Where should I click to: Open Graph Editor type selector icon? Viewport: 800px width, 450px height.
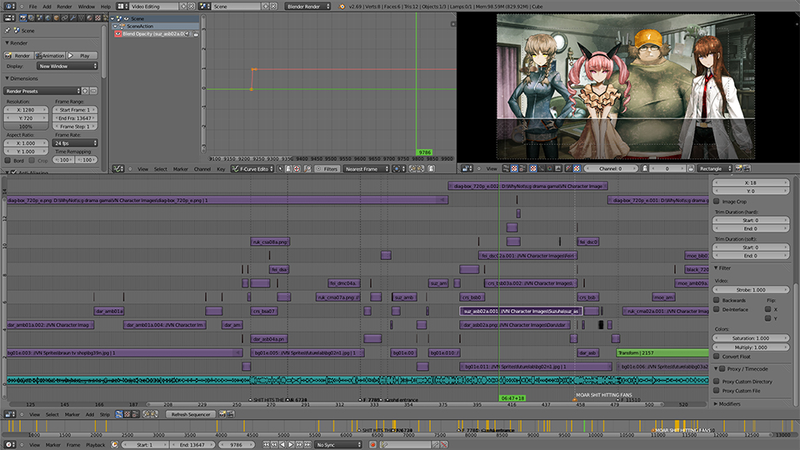(118, 168)
